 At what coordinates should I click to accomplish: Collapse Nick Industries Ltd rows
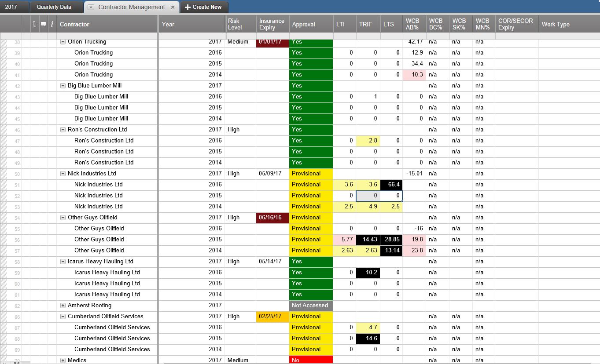[63, 174]
